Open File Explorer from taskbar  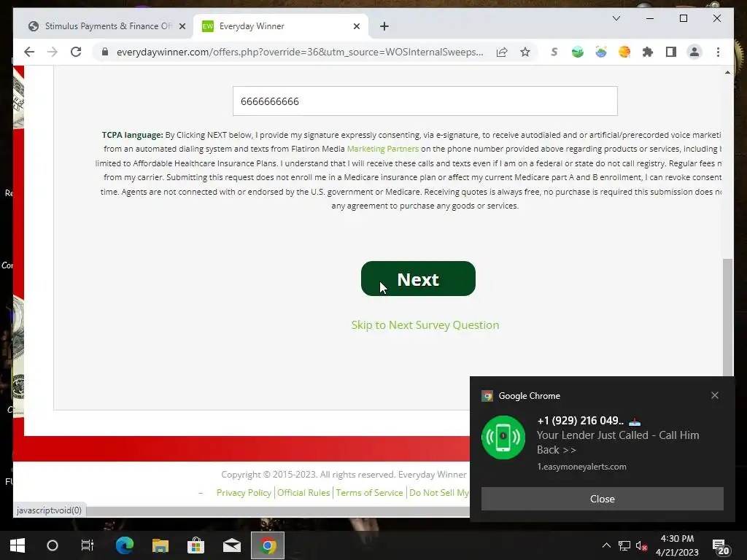point(160,545)
